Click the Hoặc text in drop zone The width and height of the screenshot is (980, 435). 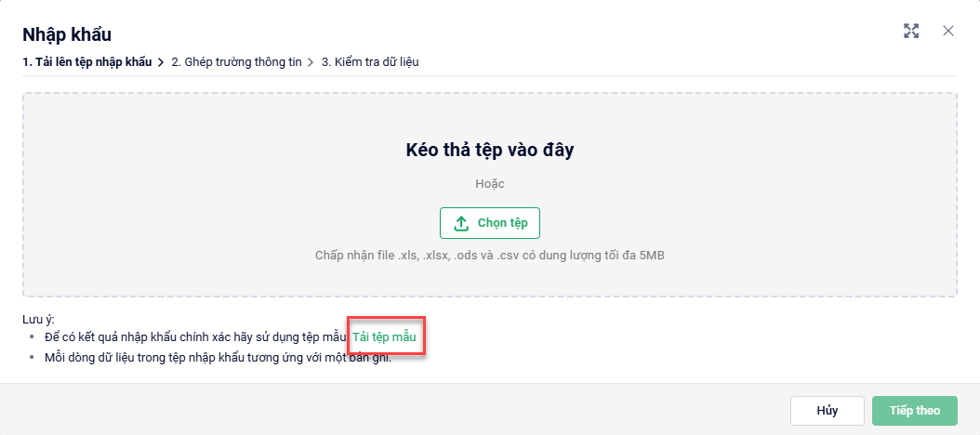pos(489,184)
